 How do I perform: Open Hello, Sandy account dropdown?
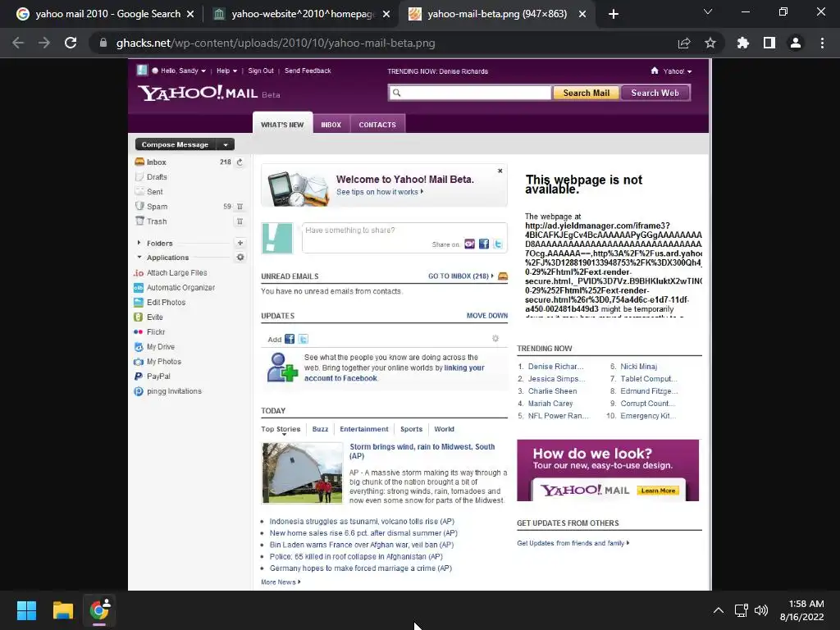[183, 71]
